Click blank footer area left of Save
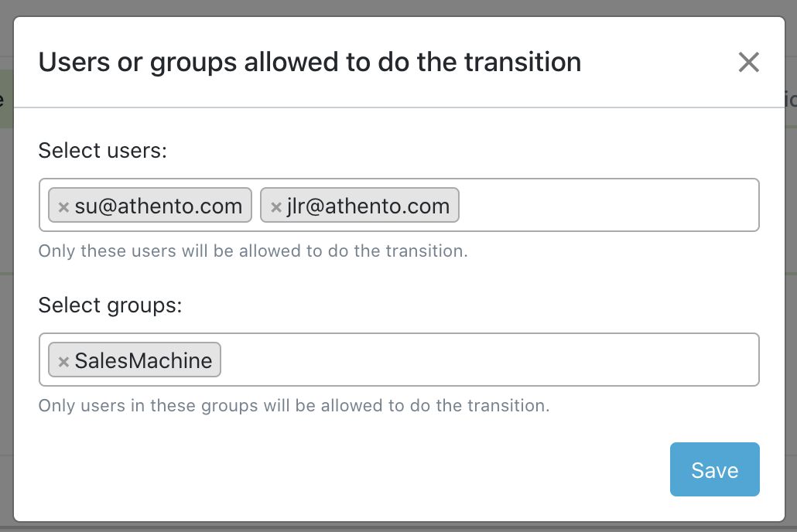 [x=348, y=470]
